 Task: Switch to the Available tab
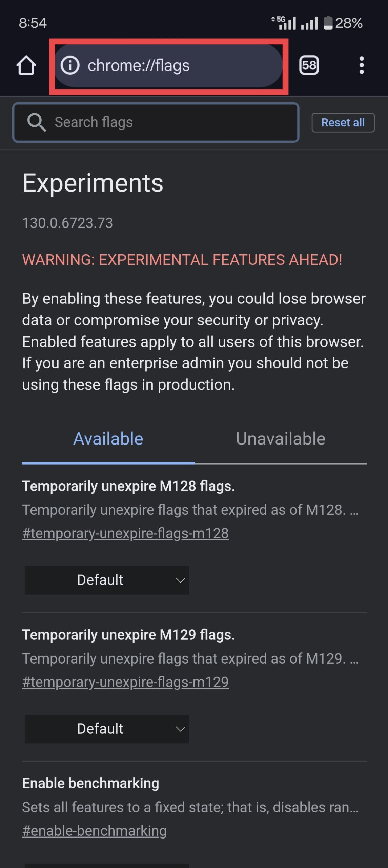pos(108,439)
